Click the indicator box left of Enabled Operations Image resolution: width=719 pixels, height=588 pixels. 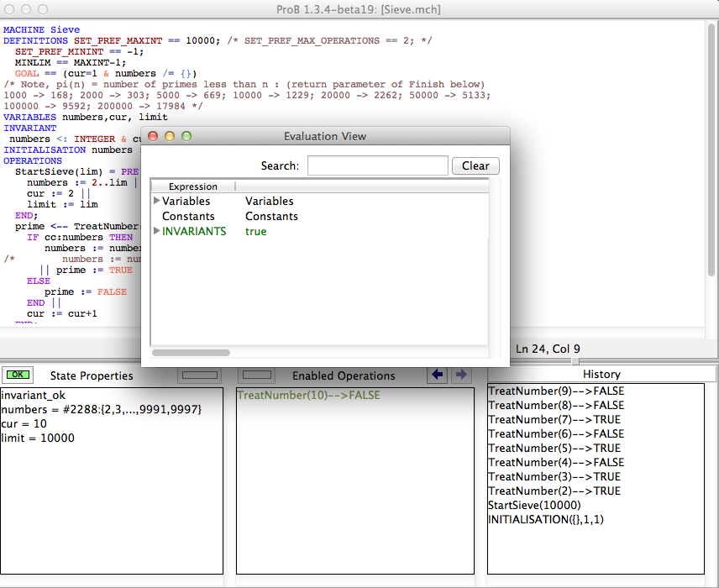coord(257,375)
